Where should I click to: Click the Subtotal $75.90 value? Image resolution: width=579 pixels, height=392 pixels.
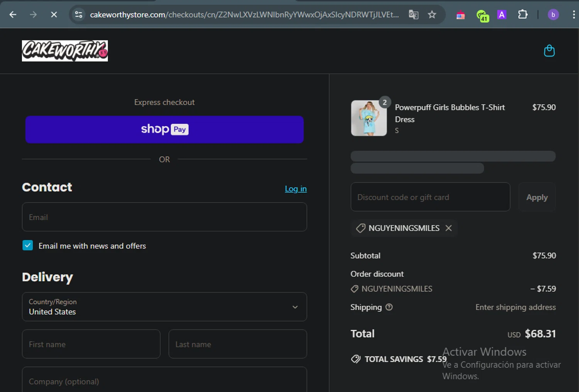pos(544,255)
